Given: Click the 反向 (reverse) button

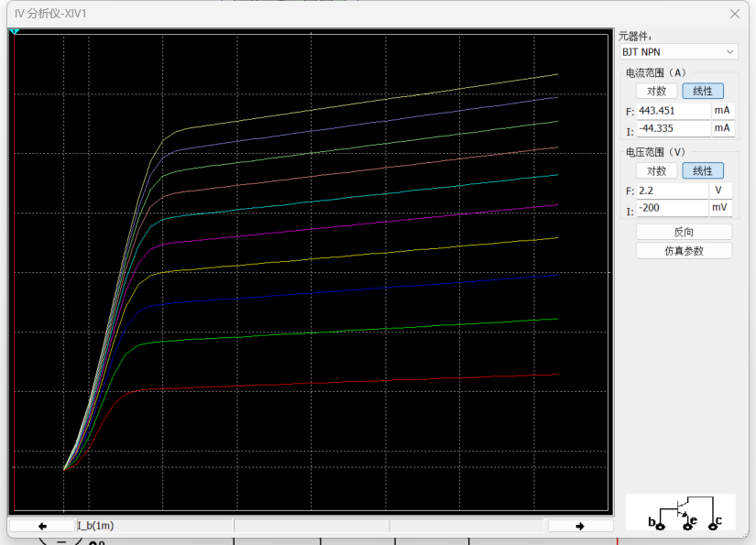Looking at the screenshot, I should coord(684,232).
